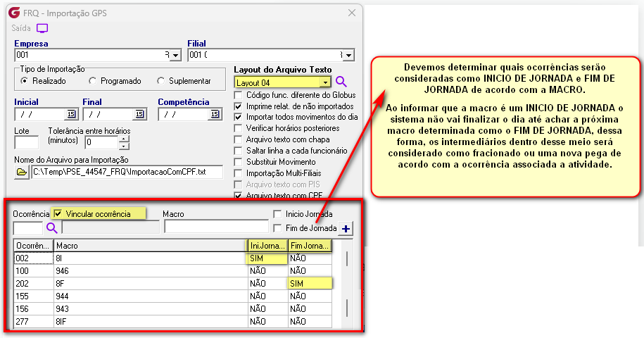Open calendar for Inicial date

pyautogui.click(x=71, y=114)
